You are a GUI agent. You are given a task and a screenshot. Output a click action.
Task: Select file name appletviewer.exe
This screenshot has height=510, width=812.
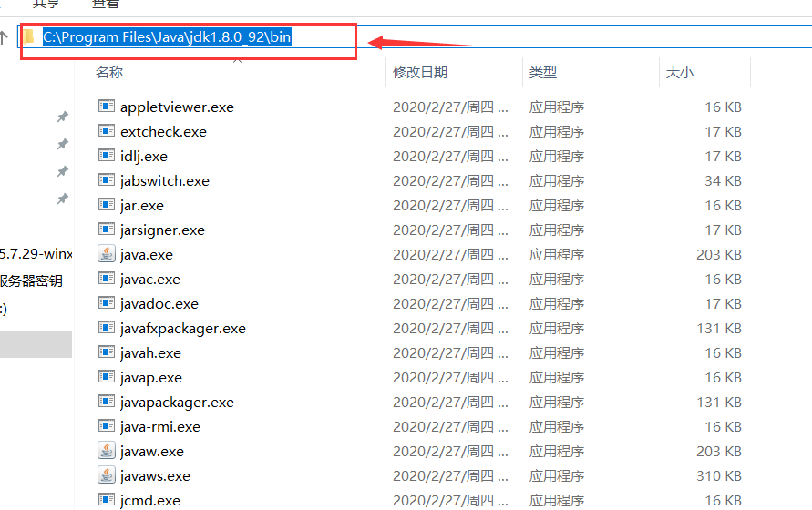click(177, 107)
